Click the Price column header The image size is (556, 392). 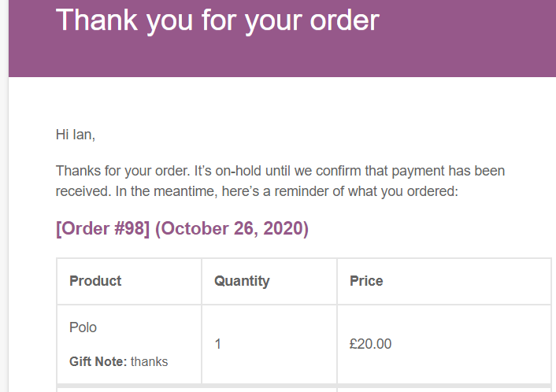(366, 281)
